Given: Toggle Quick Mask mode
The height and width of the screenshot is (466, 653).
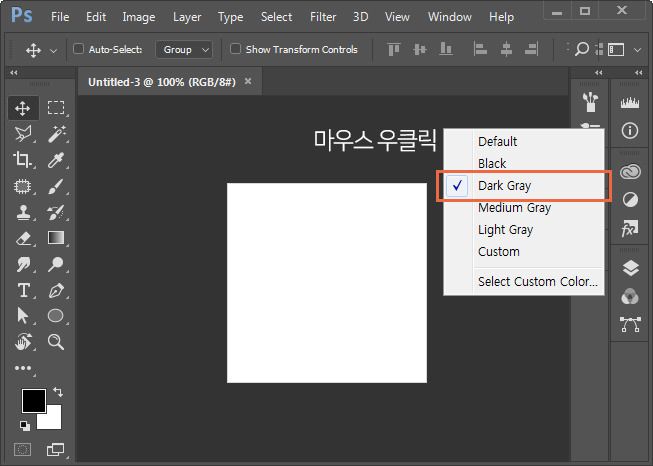Looking at the screenshot, I should click(x=22, y=449).
